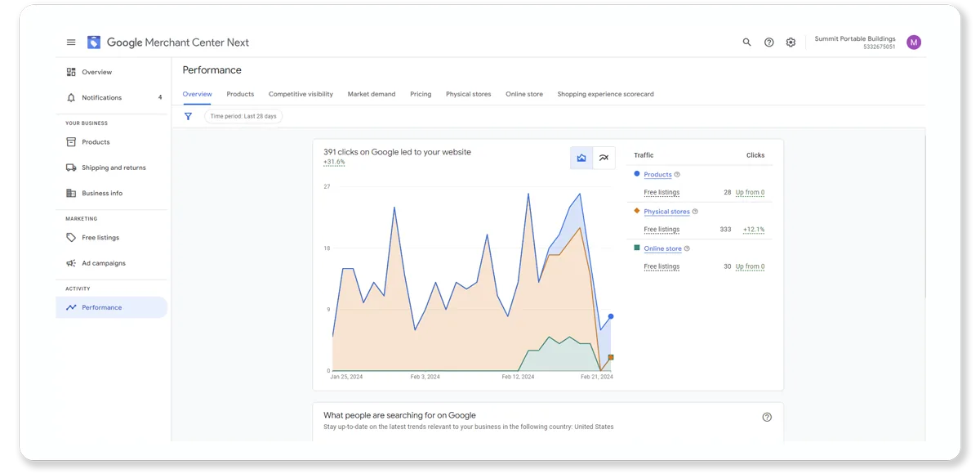Go to Shipping and returns page
Screen dimensions: 980x474
pos(114,168)
